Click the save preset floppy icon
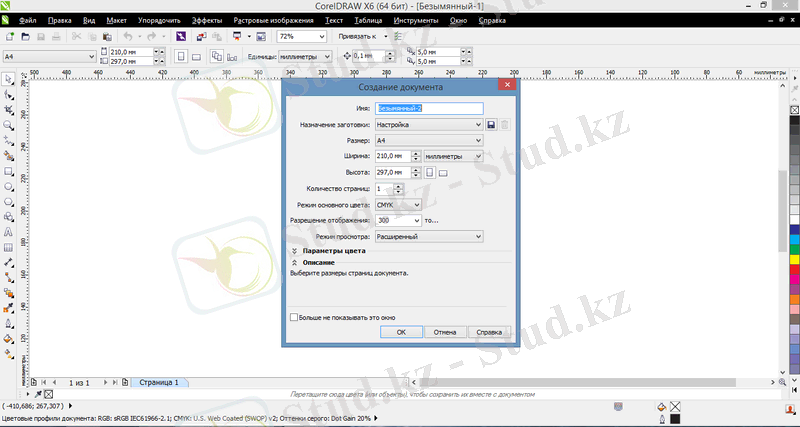This screenshot has height=427, width=800. (x=491, y=124)
